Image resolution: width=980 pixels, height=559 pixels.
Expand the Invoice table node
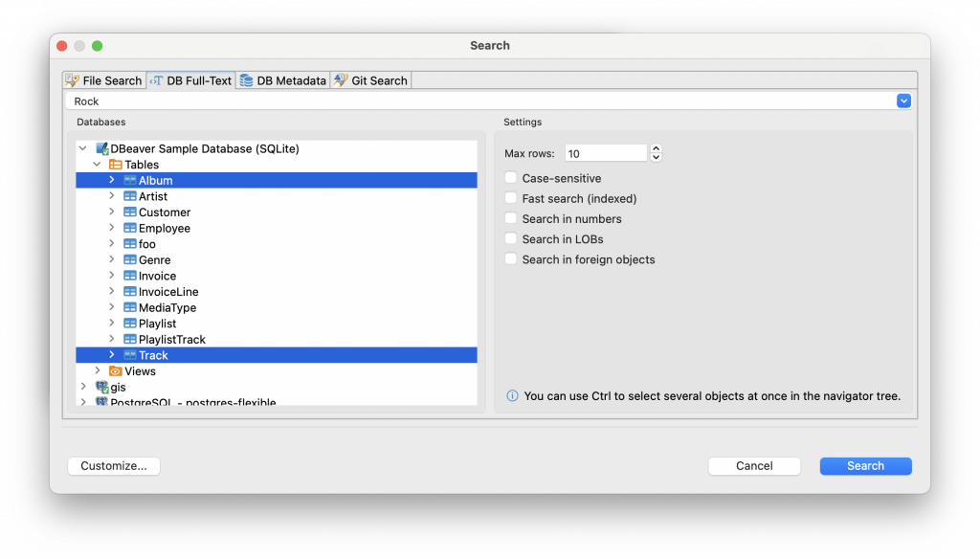pyautogui.click(x=112, y=276)
